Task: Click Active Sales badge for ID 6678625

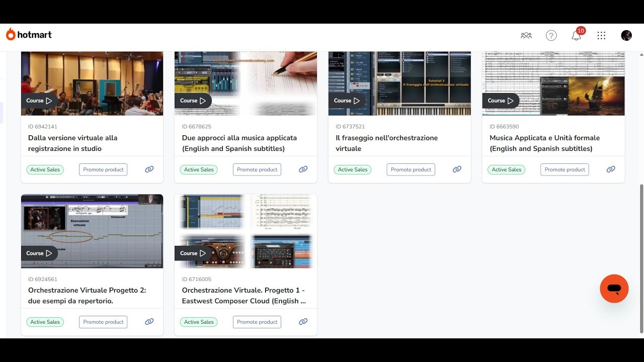Action: pyautogui.click(x=199, y=169)
